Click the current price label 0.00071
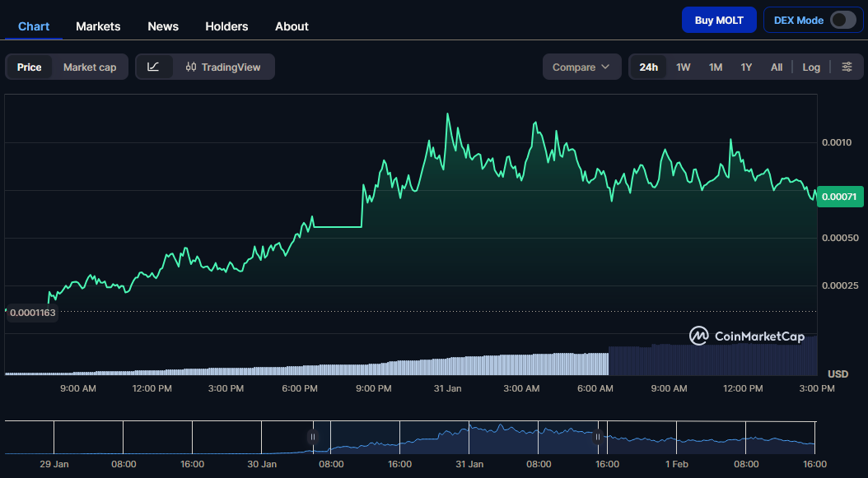The height and width of the screenshot is (478, 868). [x=839, y=197]
